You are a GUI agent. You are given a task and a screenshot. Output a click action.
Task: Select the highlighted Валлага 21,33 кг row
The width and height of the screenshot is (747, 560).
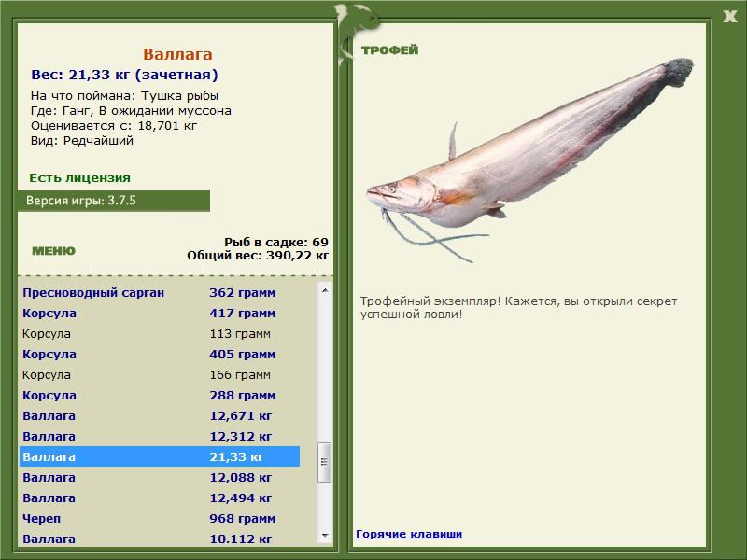coord(160,456)
